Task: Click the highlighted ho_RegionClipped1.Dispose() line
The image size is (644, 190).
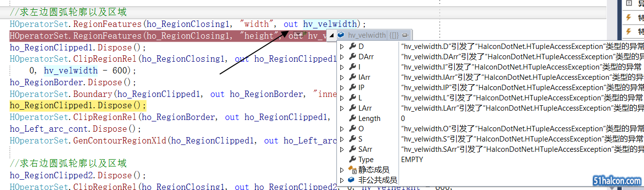Action: [x=78, y=105]
